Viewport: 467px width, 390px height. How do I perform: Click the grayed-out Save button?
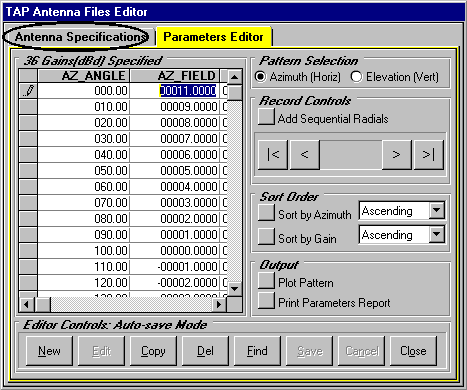[309, 351]
